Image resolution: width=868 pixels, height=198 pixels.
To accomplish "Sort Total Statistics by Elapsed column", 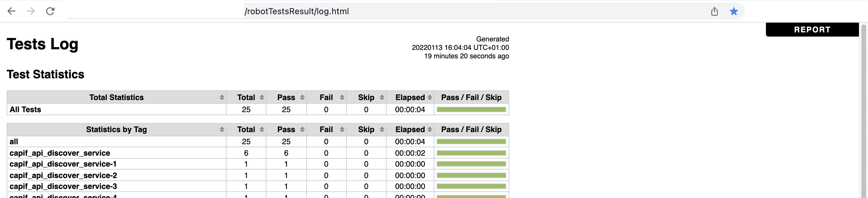I will tap(410, 97).
